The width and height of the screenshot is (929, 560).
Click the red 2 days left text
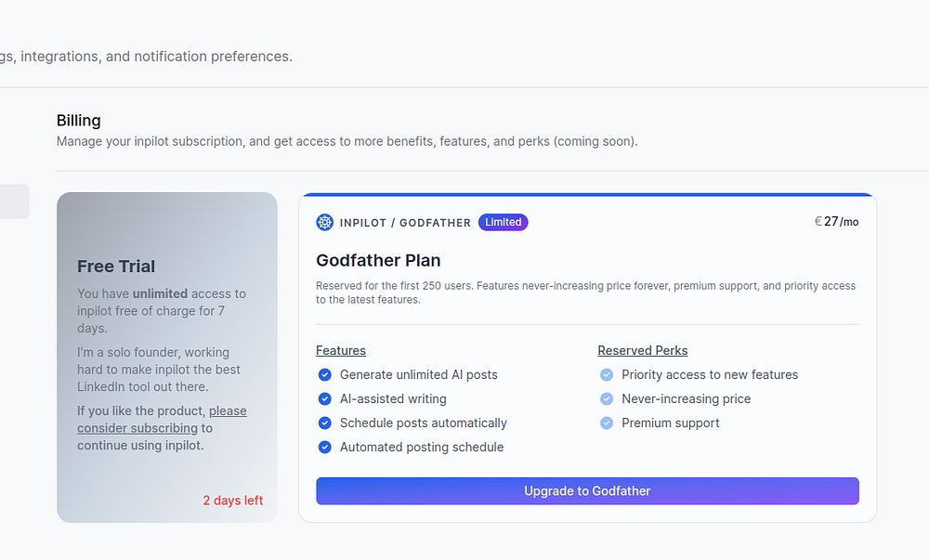point(233,501)
